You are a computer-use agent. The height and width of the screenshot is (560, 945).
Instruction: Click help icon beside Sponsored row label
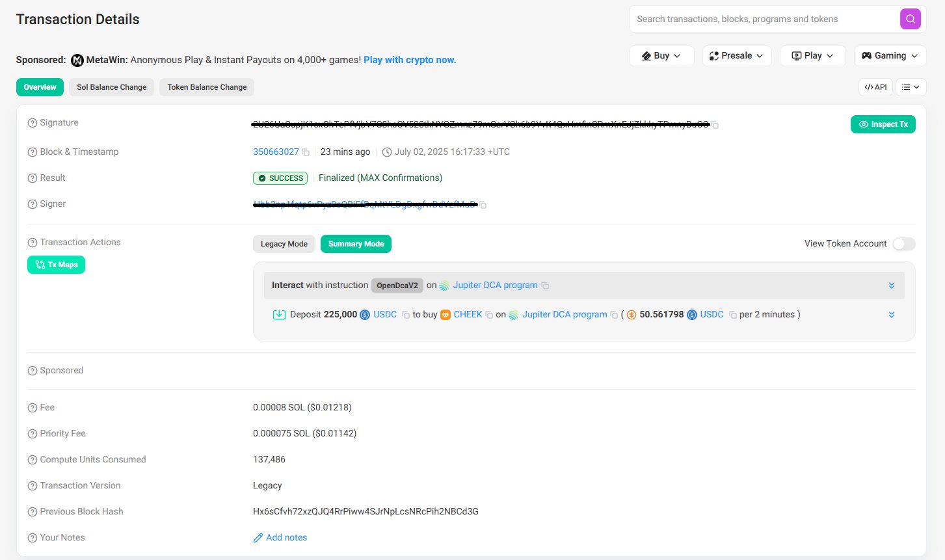click(x=33, y=371)
